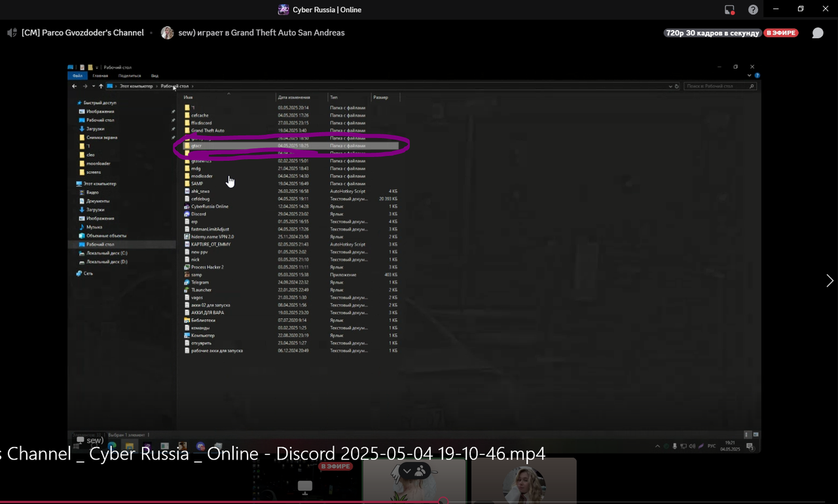Click Рабочий стол in the address breadcrumb
Viewport: 838px width, 504px height.
[x=175, y=86]
